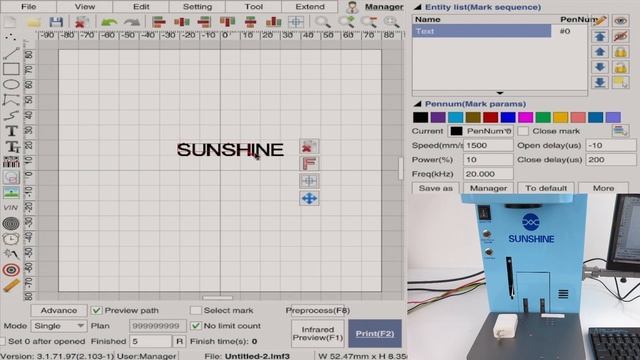
Task: Pick the red pen color swatch
Action: (491, 118)
